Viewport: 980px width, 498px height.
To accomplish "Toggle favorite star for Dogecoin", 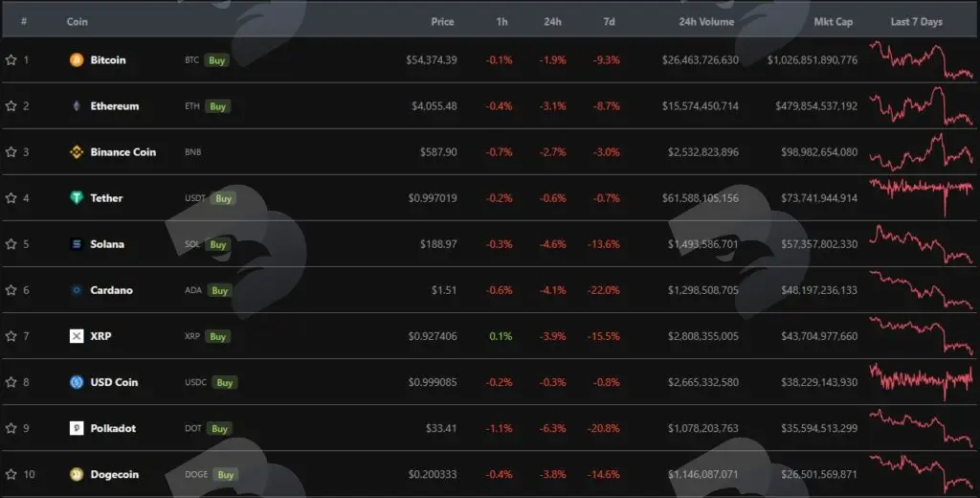I will coord(11,474).
